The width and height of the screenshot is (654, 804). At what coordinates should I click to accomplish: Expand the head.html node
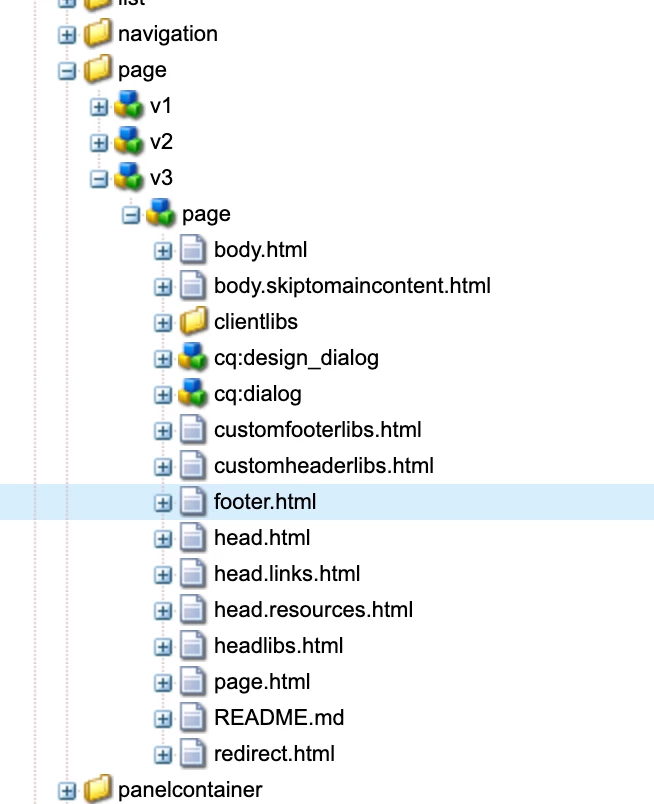(163, 538)
